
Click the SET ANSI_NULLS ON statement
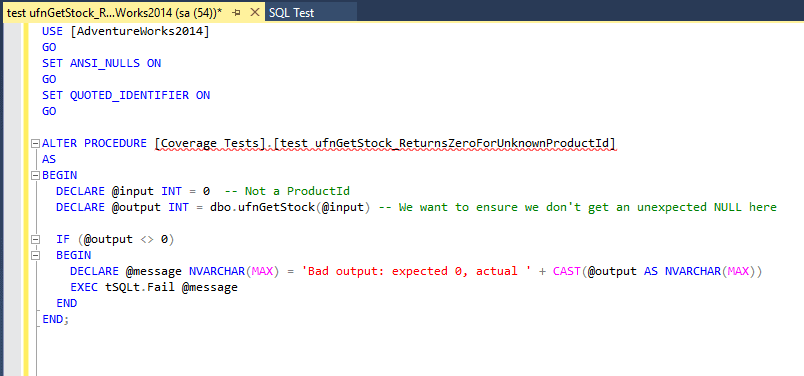[102, 63]
